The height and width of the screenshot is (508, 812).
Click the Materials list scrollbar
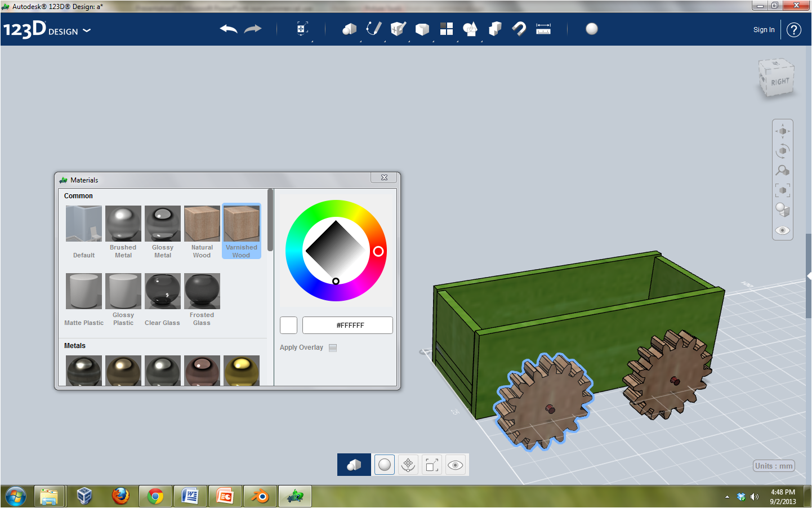point(270,220)
